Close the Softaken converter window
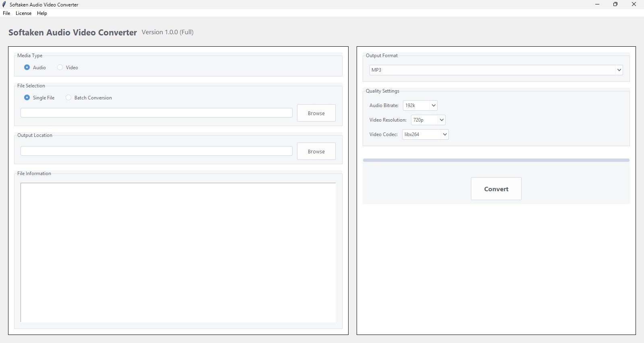Screen dimensions: 644x343 point(634,4)
